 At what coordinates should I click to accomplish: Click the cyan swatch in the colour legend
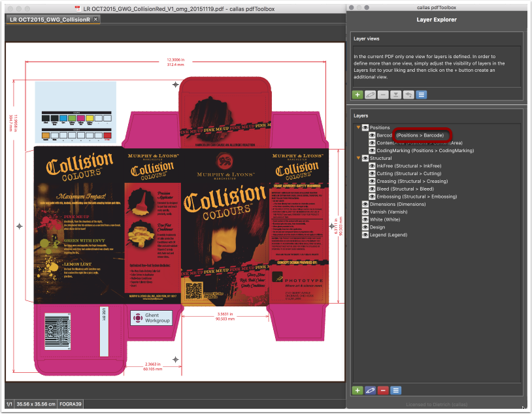coord(63,118)
